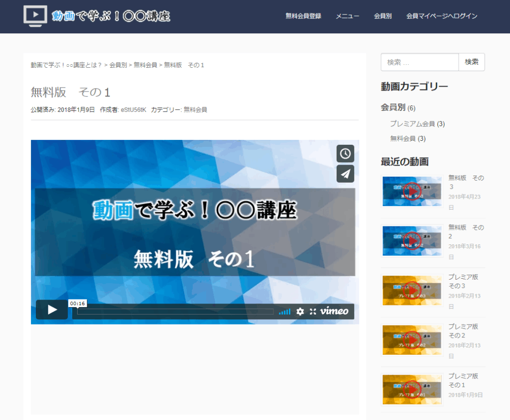Open 無料会員登録 in the navigation
The image size is (510, 420).
(x=303, y=16)
